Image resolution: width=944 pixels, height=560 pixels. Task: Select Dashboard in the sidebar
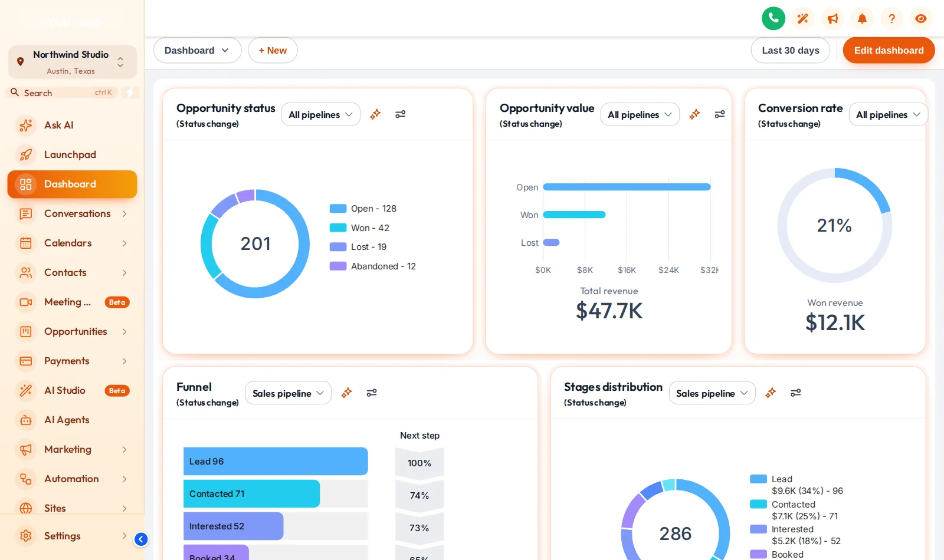click(72, 184)
